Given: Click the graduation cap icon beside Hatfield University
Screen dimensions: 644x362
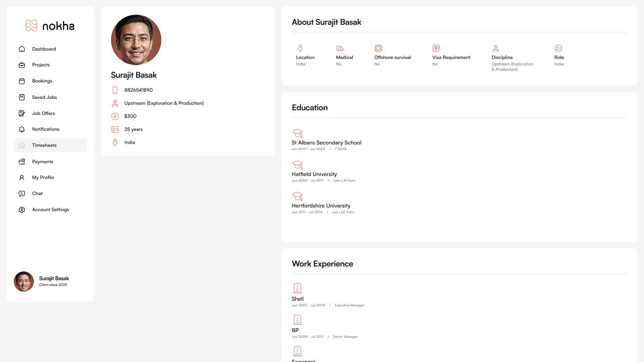Looking at the screenshot, I should [298, 165].
